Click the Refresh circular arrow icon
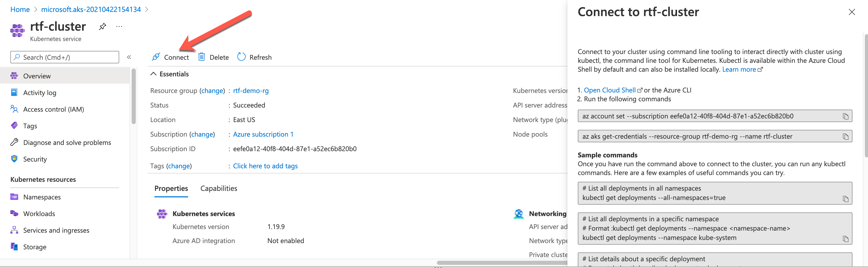 (241, 57)
